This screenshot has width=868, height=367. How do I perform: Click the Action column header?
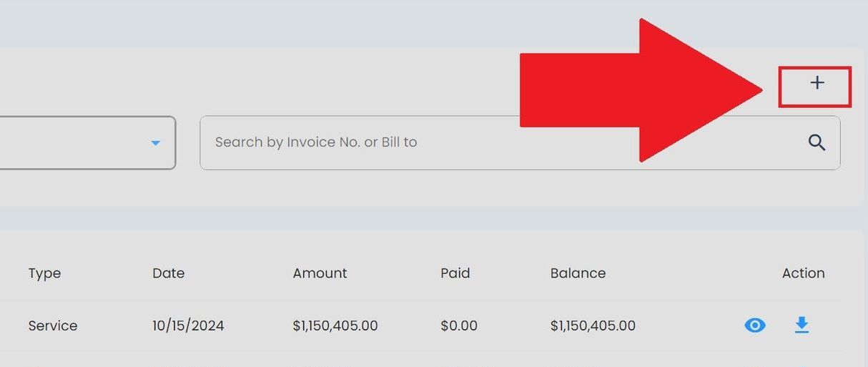click(x=803, y=273)
